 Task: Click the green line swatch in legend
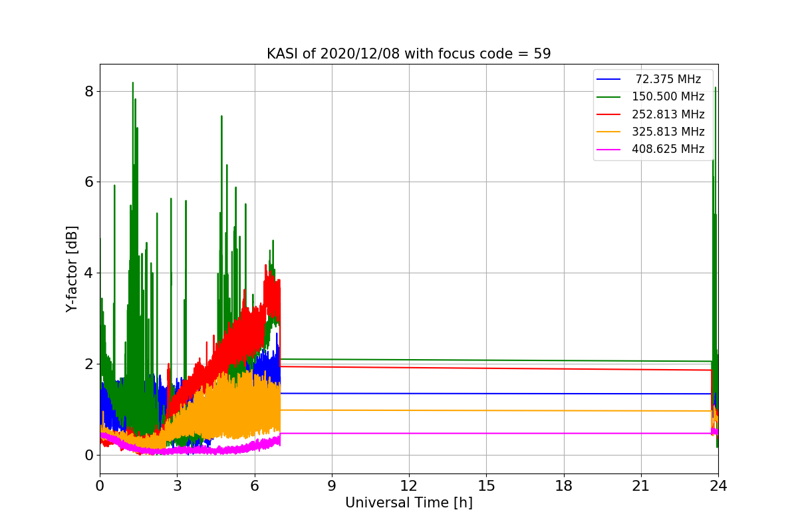(x=608, y=97)
